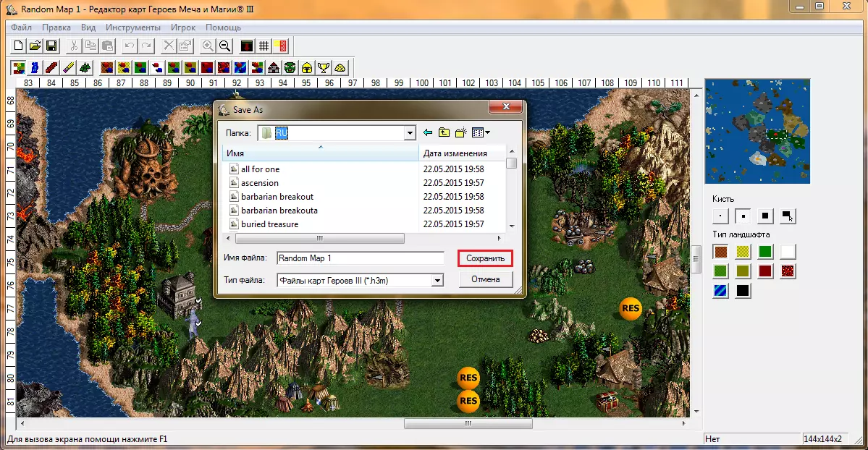Open the dirt terrain objects palette icon
Viewport: 868px width, 450px height.
[x=107, y=68]
